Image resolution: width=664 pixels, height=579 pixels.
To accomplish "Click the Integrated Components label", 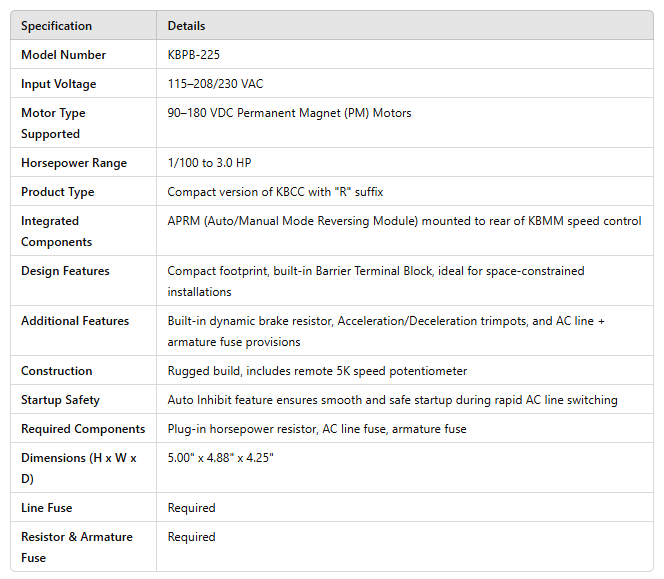I will [56, 231].
